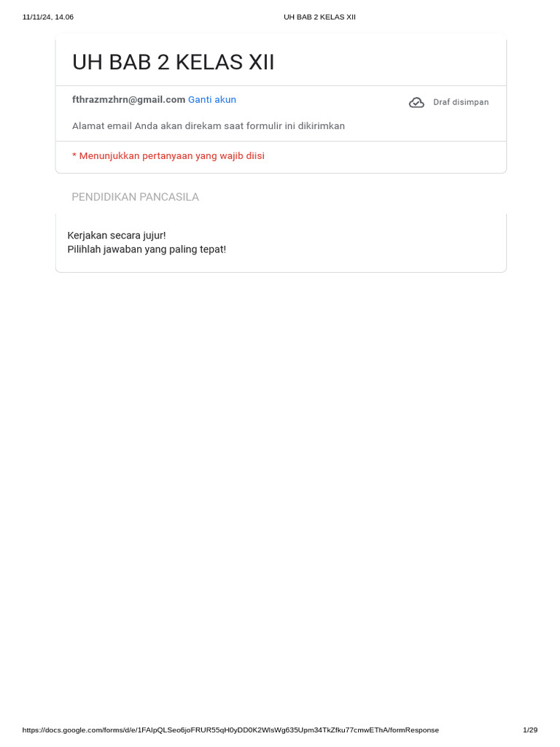This screenshot has width=560, height=747.
Task: Click the empty space right of the large form title
Action: point(394,63)
